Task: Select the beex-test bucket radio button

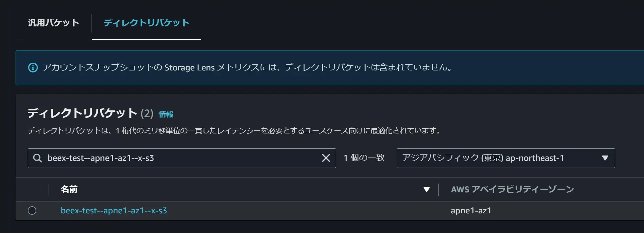Action: coord(32,211)
